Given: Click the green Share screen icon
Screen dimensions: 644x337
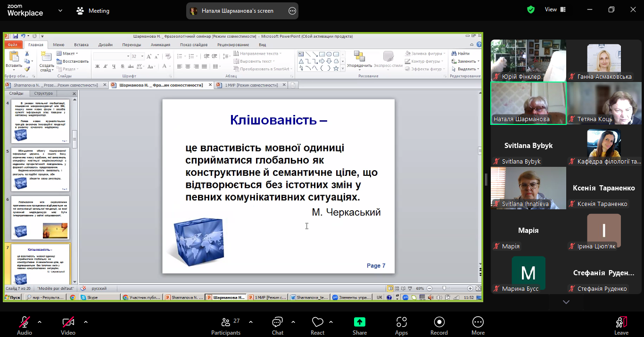Looking at the screenshot, I should click(x=360, y=325).
